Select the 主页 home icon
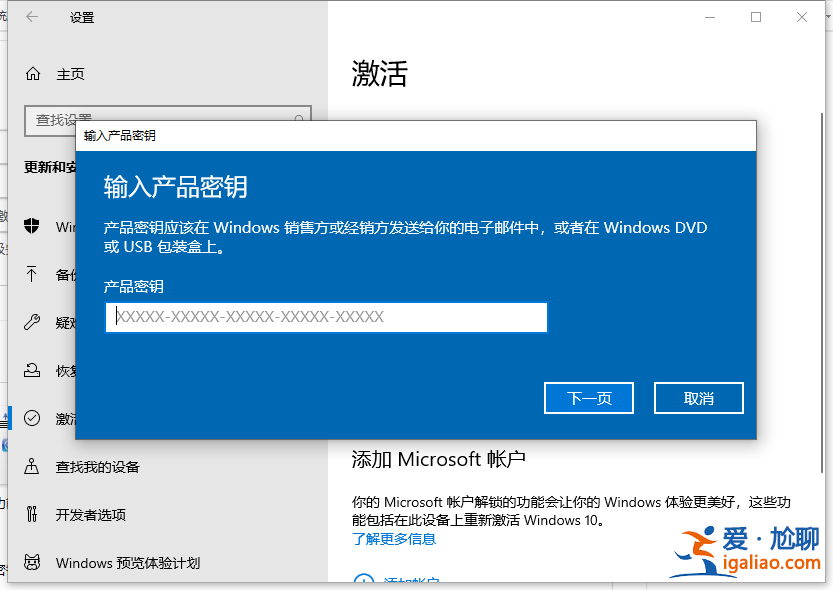The image size is (833, 590). 34,73
